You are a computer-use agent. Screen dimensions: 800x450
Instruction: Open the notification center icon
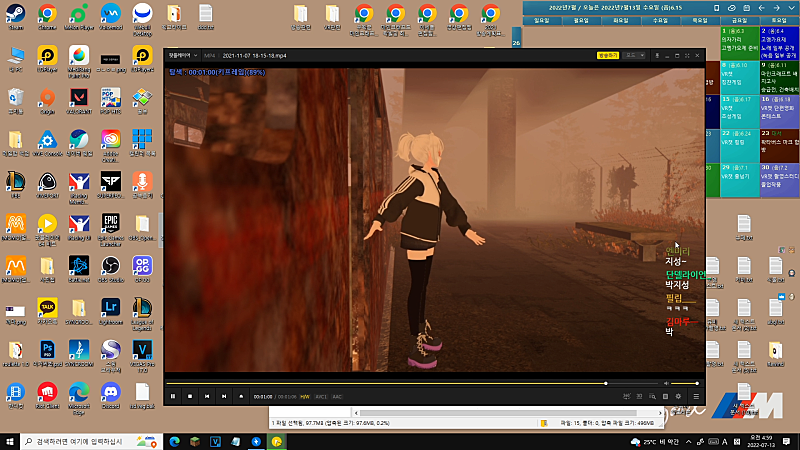[x=786, y=441]
